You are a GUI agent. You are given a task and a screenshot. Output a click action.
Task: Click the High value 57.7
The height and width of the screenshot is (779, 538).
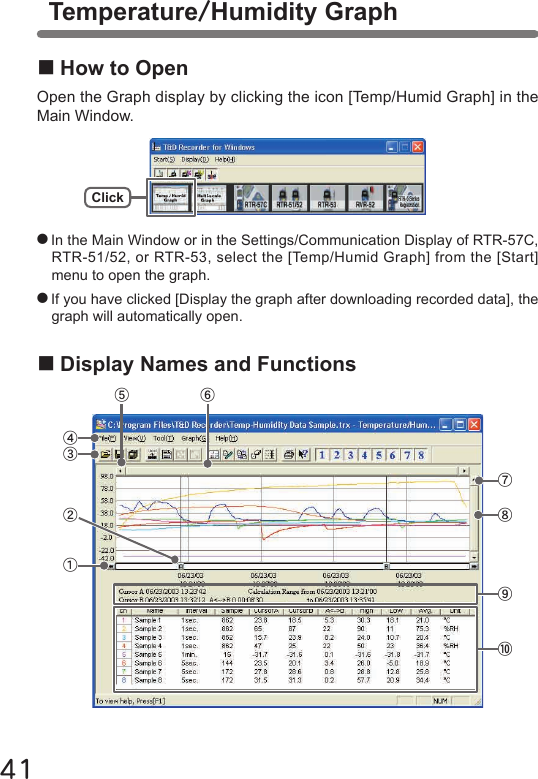point(363,680)
